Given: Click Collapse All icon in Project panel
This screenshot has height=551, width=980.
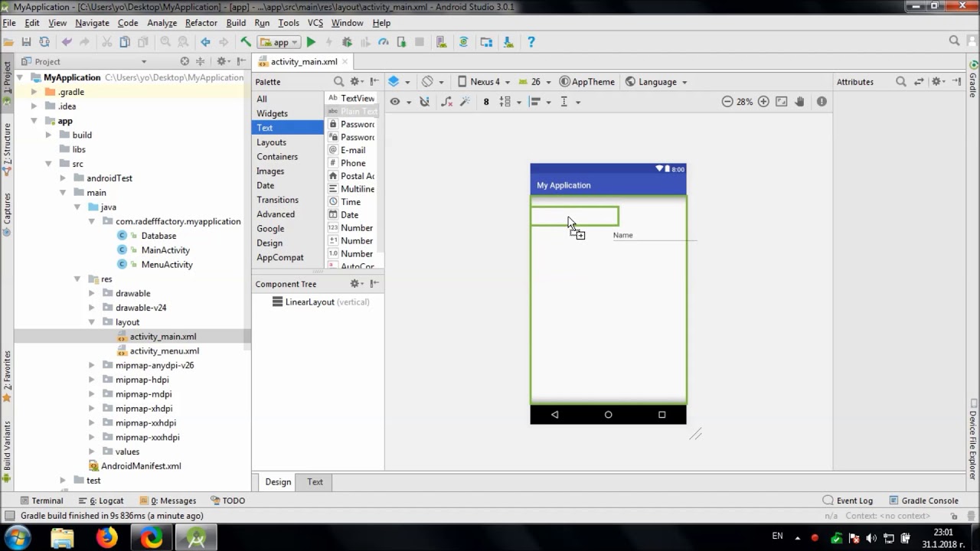Looking at the screenshot, I should pos(201,61).
